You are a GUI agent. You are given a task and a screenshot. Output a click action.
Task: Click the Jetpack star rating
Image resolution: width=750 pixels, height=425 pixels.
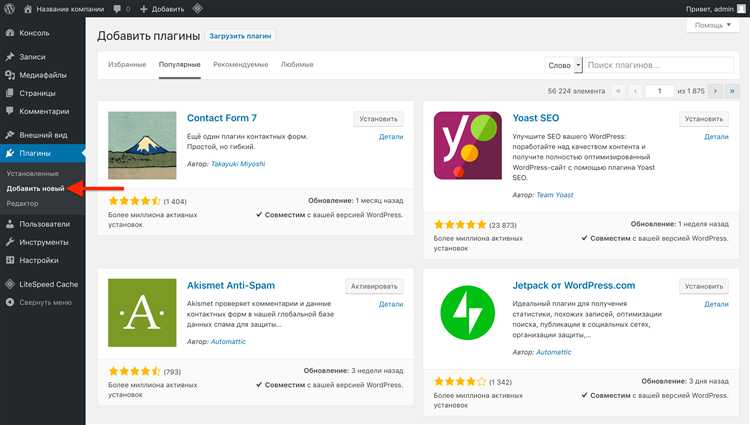(460, 382)
